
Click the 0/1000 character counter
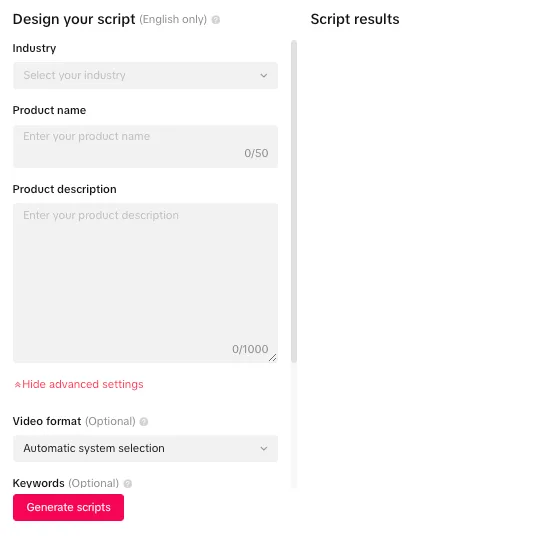pos(250,349)
